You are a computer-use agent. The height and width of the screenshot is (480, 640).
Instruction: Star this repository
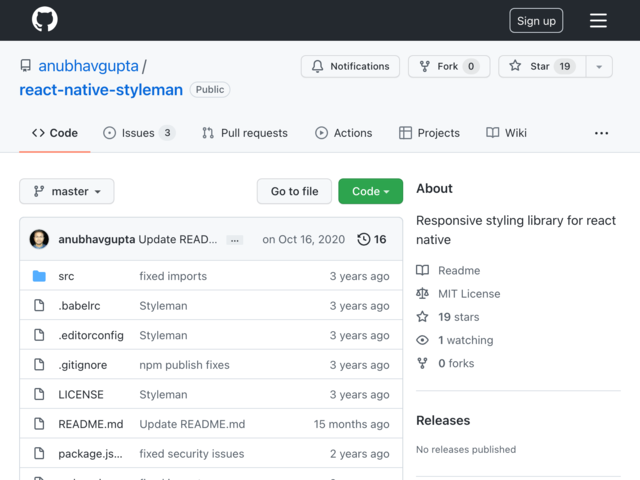(x=542, y=66)
